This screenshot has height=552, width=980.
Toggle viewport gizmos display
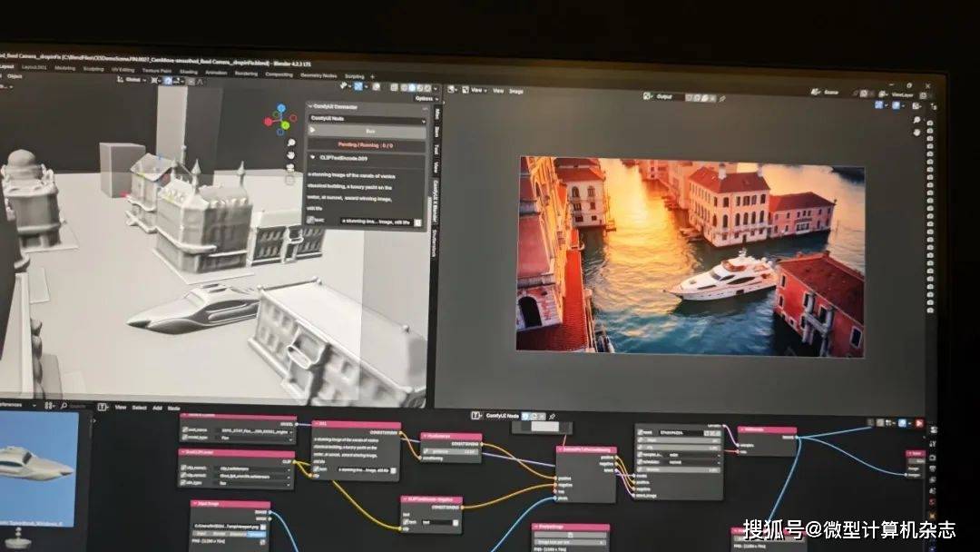358,86
